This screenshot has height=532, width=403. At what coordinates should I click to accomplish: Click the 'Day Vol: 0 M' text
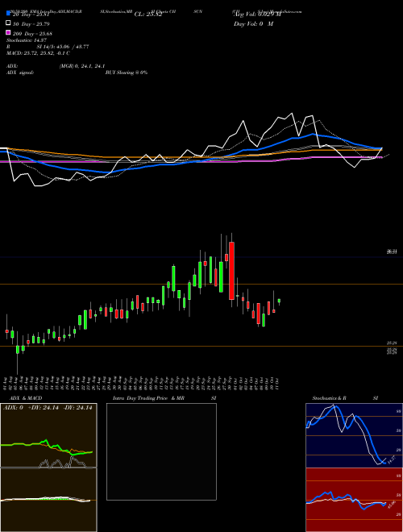[x=253, y=23]
